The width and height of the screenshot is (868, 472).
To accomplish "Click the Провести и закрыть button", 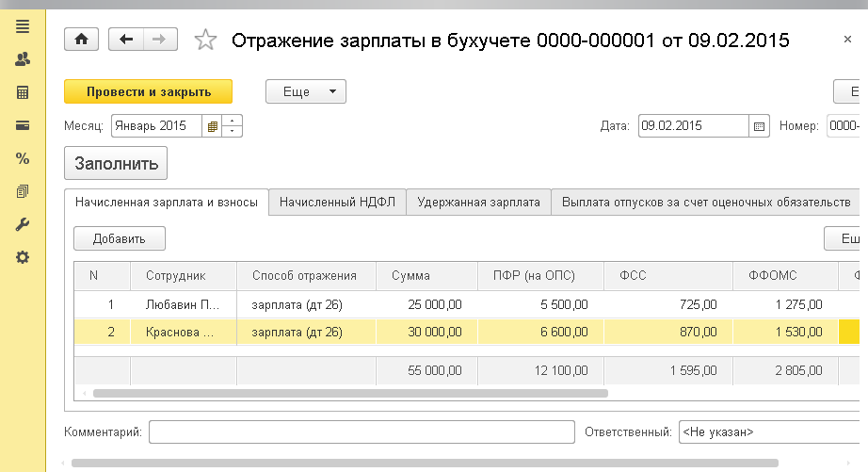I will coord(148,91).
